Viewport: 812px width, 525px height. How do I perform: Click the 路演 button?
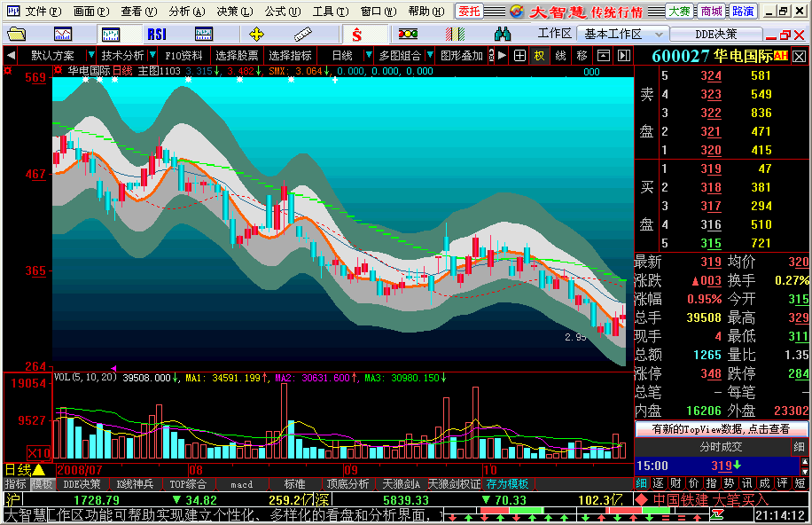(743, 11)
